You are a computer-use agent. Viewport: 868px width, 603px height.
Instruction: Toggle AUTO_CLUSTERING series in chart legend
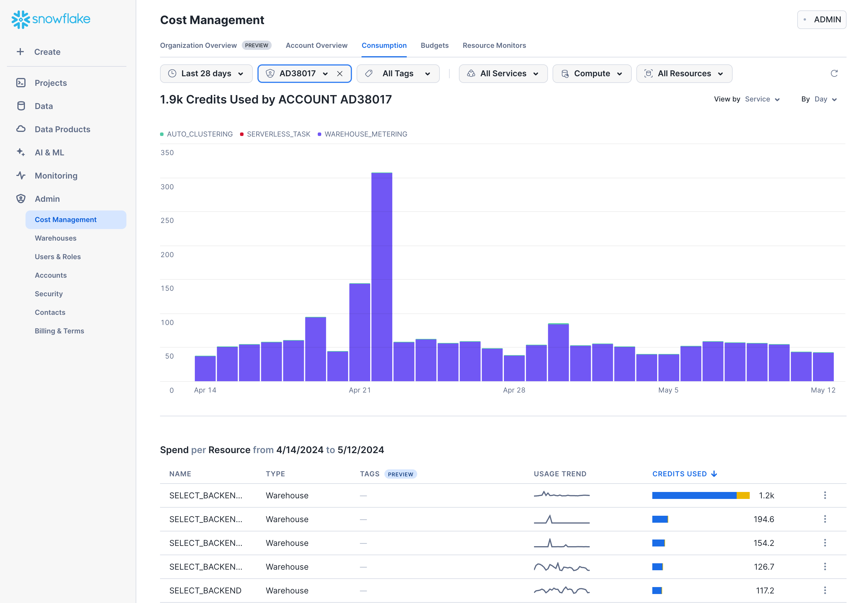pyautogui.click(x=199, y=134)
